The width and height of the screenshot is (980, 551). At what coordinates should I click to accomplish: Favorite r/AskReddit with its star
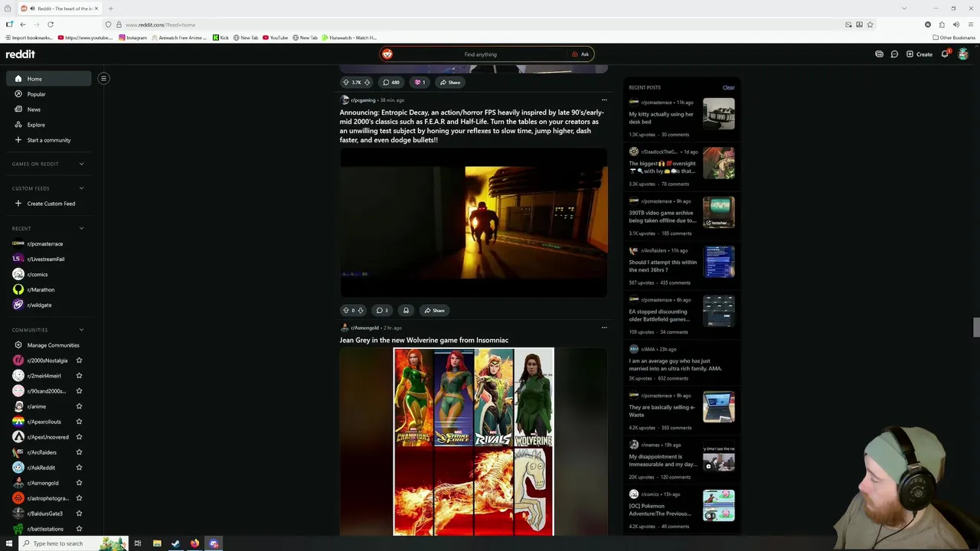pyautogui.click(x=79, y=468)
